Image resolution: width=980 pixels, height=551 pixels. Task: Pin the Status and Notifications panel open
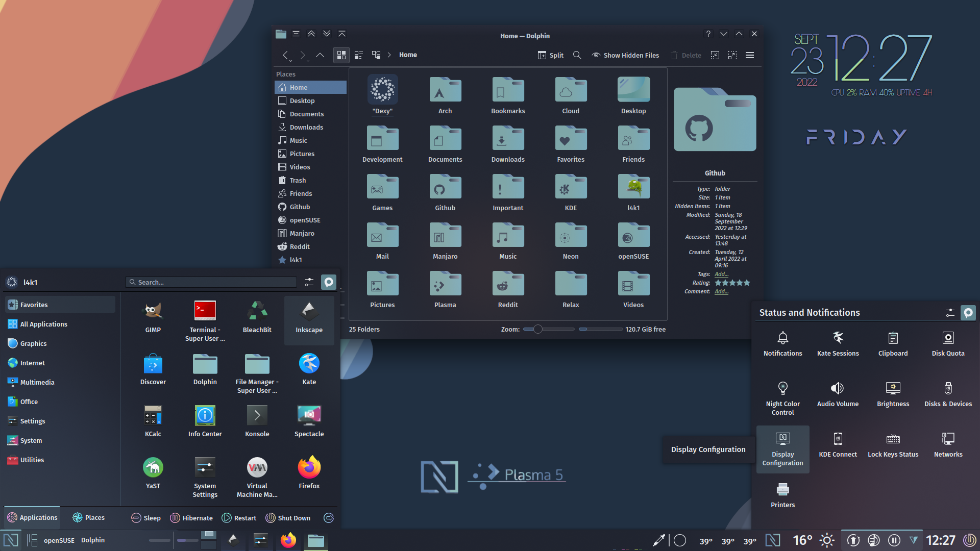point(968,312)
